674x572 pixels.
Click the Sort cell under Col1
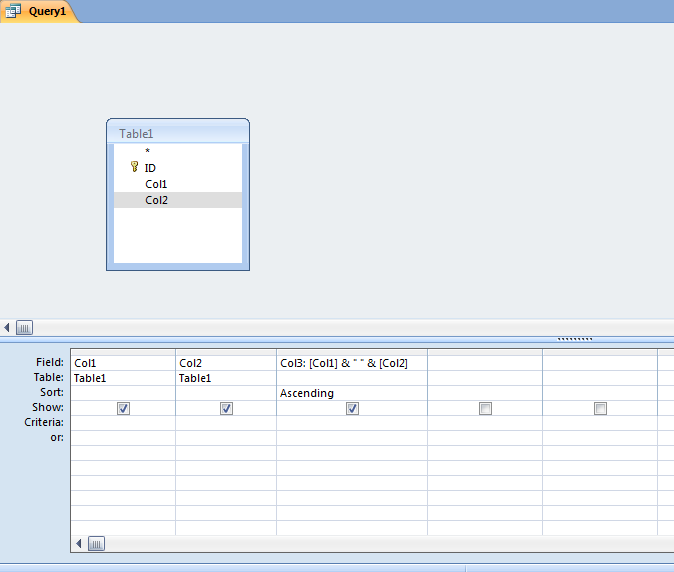pyautogui.click(x=123, y=393)
